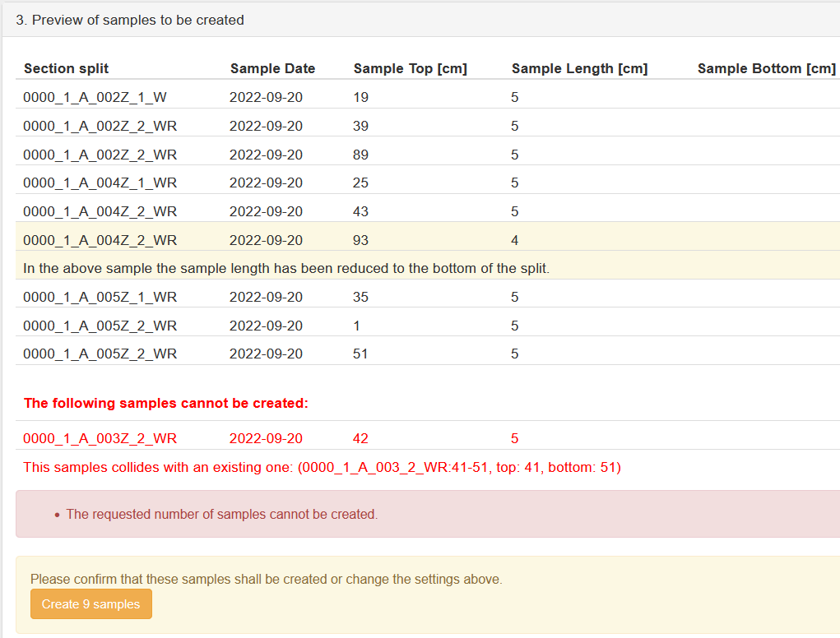Select the 0000_1_A_002Z_1_W section split cell

click(95, 97)
